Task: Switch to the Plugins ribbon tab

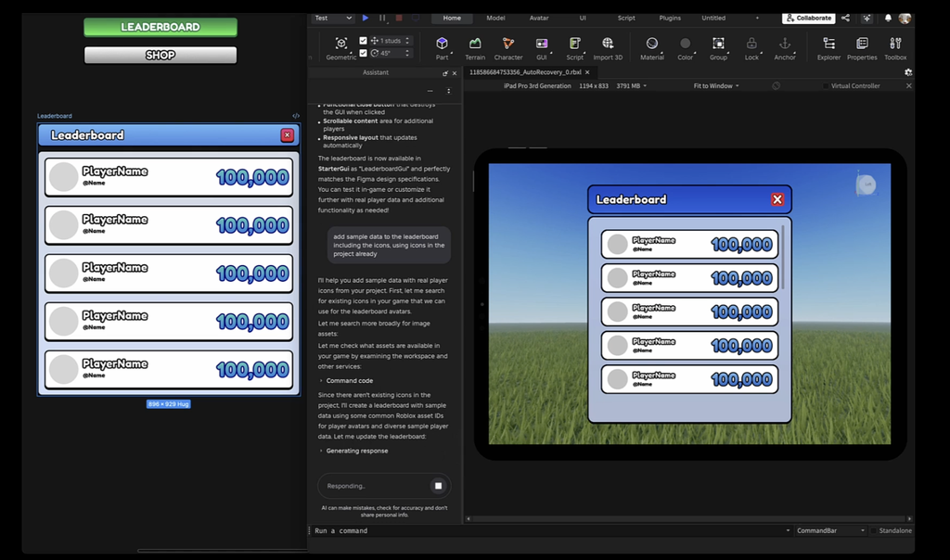Action: click(x=670, y=18)
